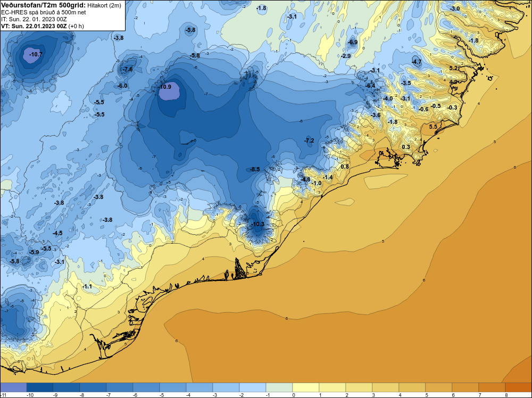Screen dimensions: 532x398
Task: Click the legend swatch between -6 and -5
Action: pos(146,387)
